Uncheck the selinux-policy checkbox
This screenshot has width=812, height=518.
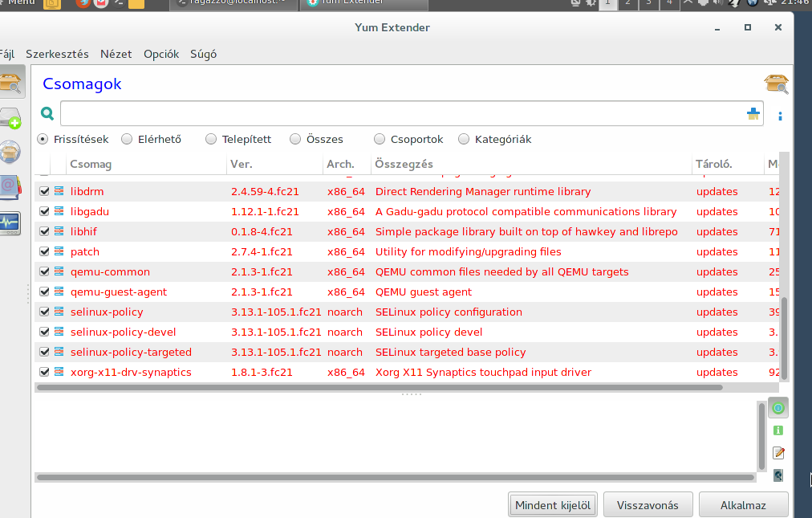click(44, 312)
